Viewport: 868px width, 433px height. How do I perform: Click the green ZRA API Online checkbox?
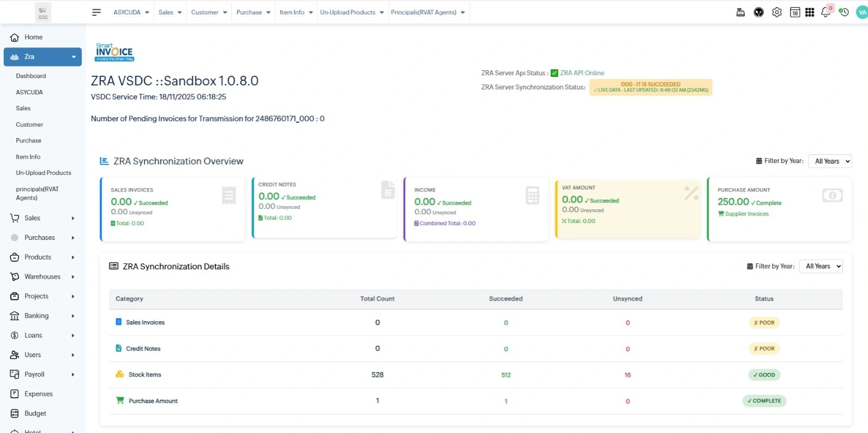point(554,73)
